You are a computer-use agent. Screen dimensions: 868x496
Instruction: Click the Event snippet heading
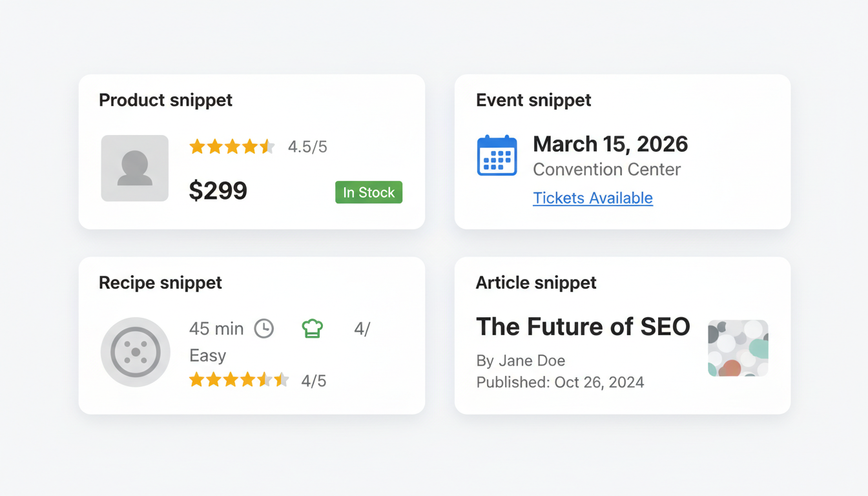pyautogui.click(x=533, y=100)
